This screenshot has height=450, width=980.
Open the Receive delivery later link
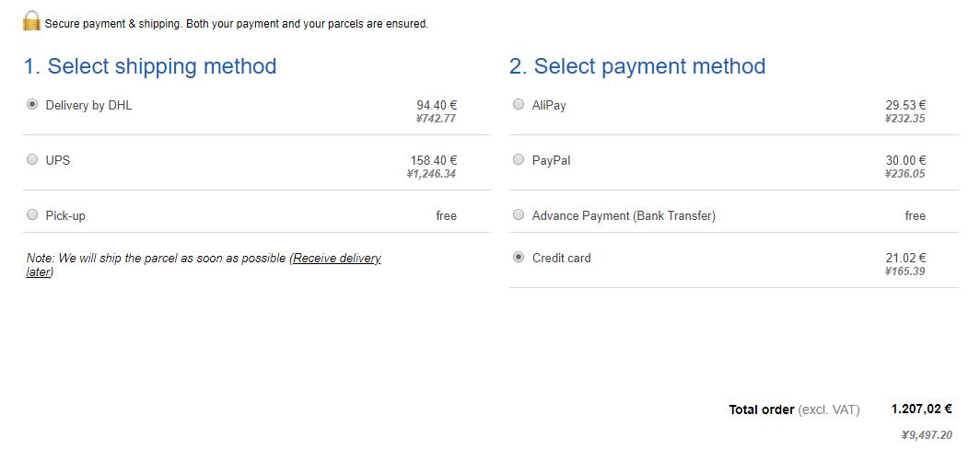pos(204,265)
